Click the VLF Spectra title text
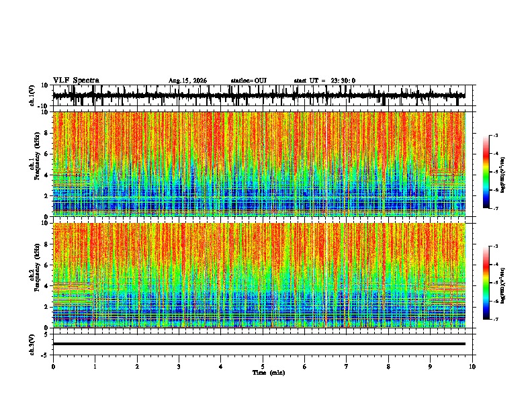 point(76,80)
